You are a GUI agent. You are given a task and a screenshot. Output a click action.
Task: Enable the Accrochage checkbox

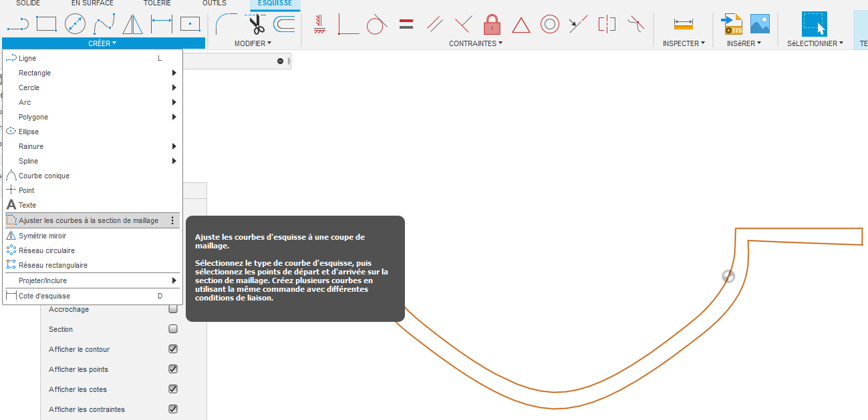pyautogui.click(x=173, y=309)
